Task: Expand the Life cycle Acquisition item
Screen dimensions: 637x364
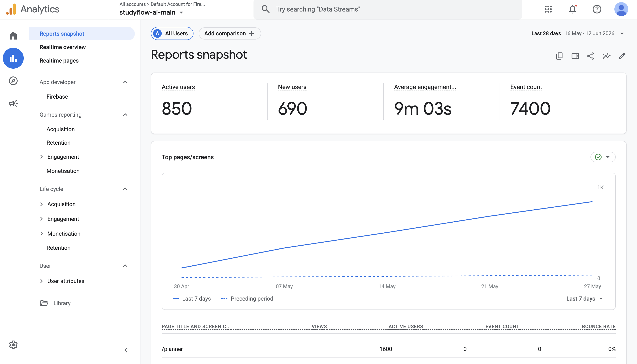Action: pos(61,204)
